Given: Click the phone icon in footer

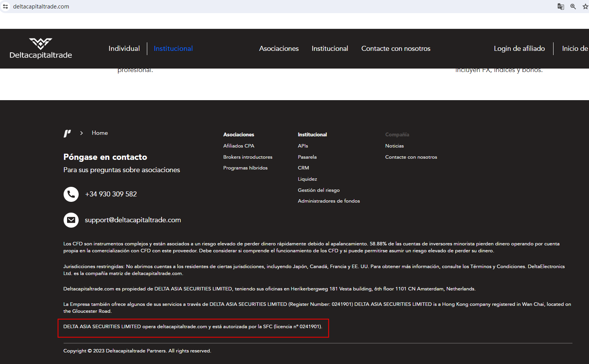Looking at the screenshot, I should pos(71,194).
